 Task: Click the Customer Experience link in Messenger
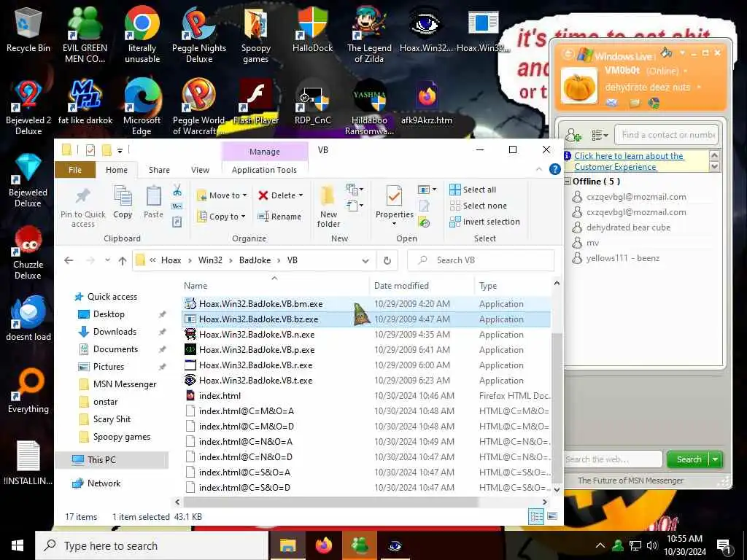[629, 161]
